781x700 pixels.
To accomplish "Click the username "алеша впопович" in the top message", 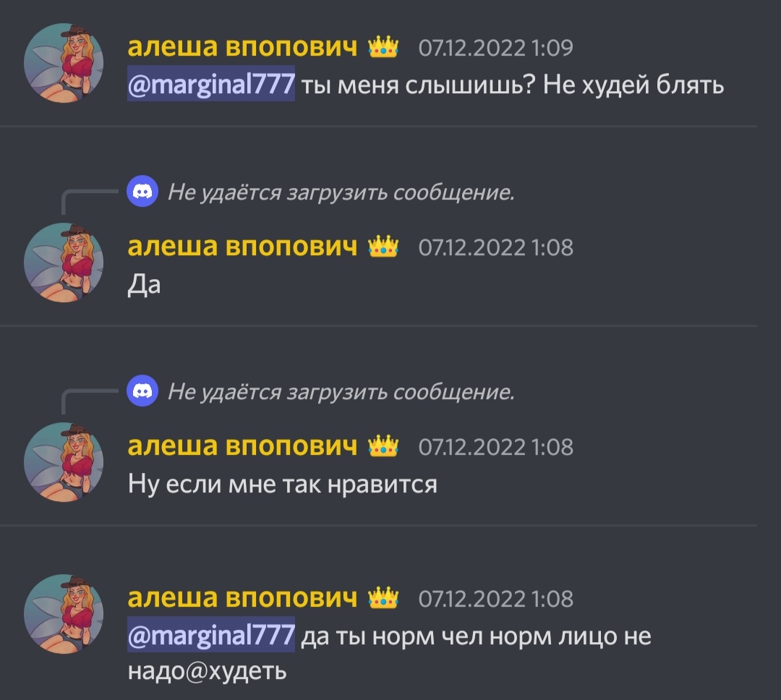I will (x=242, y=47).
